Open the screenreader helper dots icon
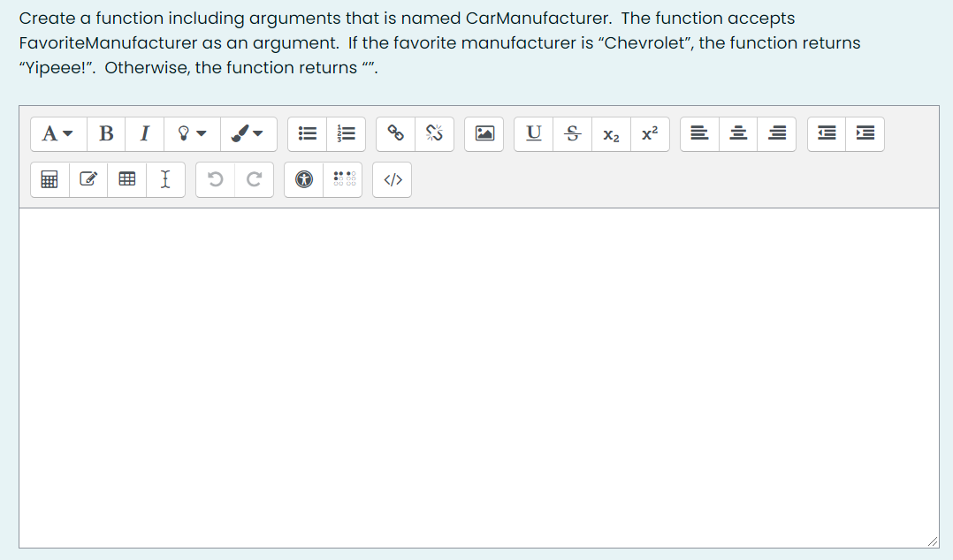Screen dimensions: 953x560 coord(343,180)
